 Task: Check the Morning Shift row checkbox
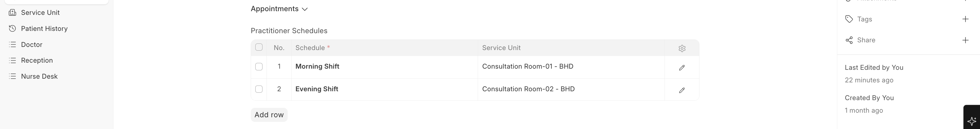click(259, 67)
